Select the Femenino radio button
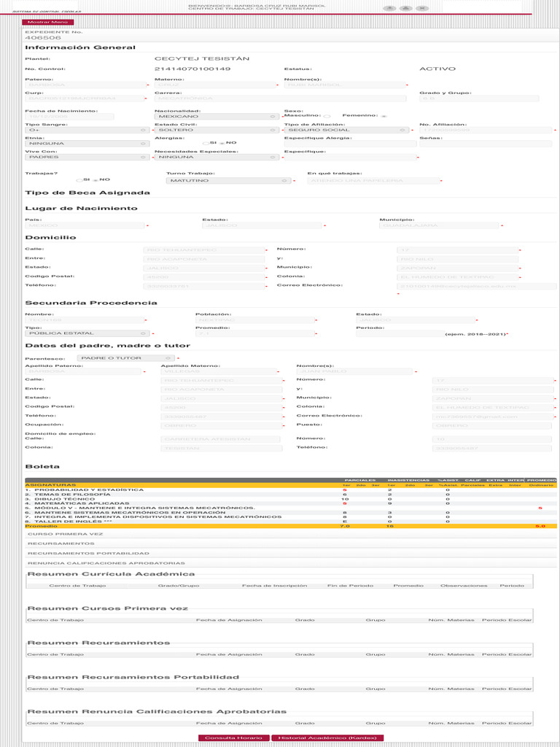 (x=384, y=116)
